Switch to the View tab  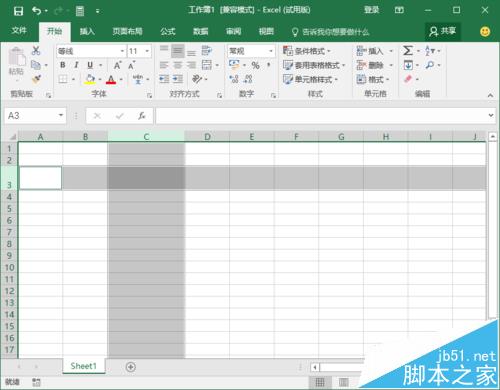(x=266, y=31)
